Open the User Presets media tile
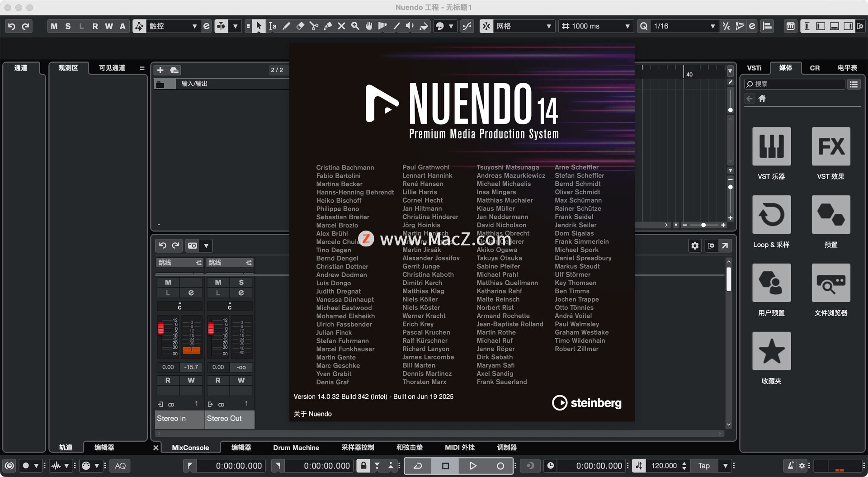 771,283
